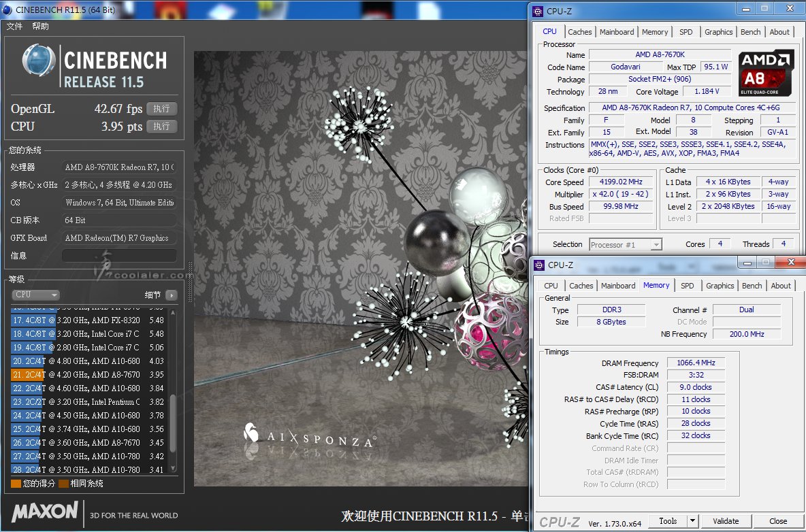Screen dimensions: 806x532
Task: Click the MAXON logo
Action: [x=45, y=512]
